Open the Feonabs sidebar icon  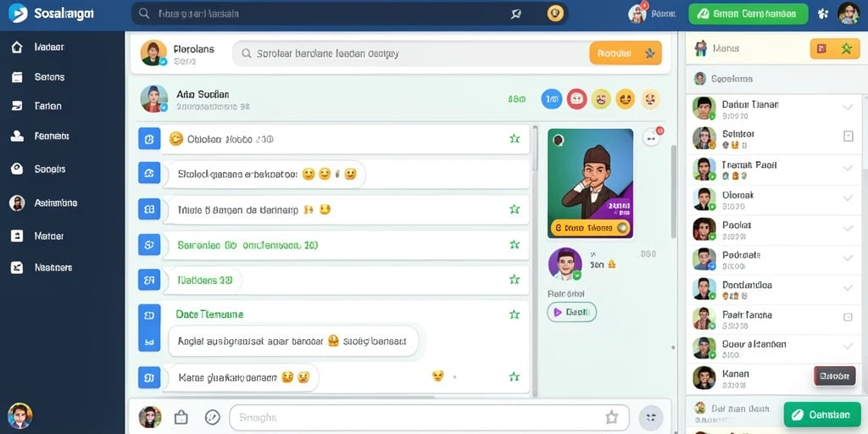pyautogui.click(x=17, y=136)
